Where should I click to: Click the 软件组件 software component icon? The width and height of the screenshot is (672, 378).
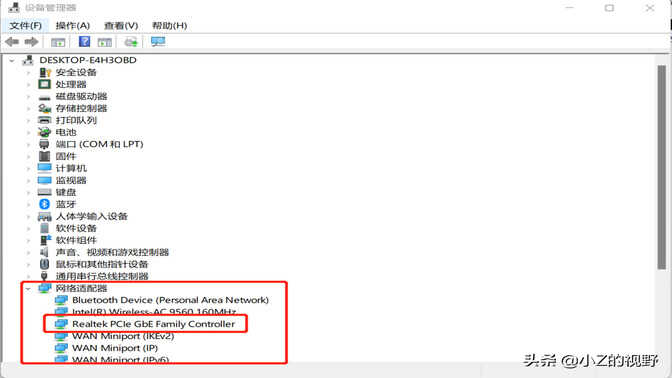coord(45,240)
